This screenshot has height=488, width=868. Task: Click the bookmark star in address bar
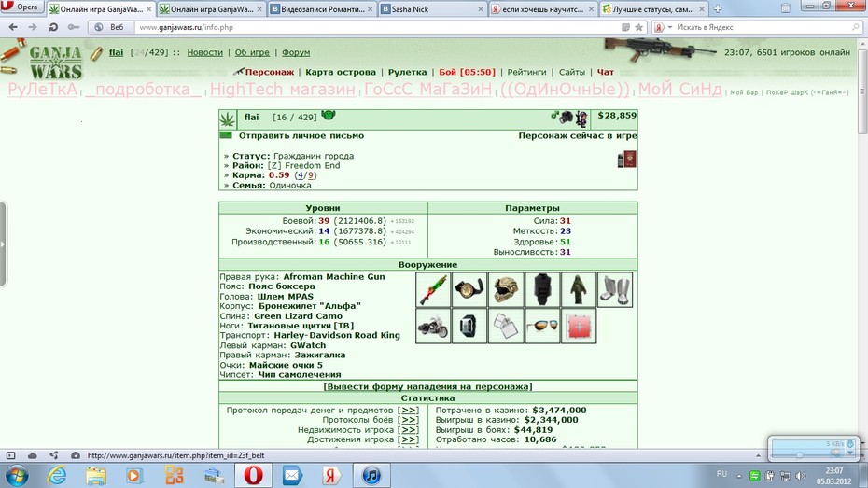638,27
